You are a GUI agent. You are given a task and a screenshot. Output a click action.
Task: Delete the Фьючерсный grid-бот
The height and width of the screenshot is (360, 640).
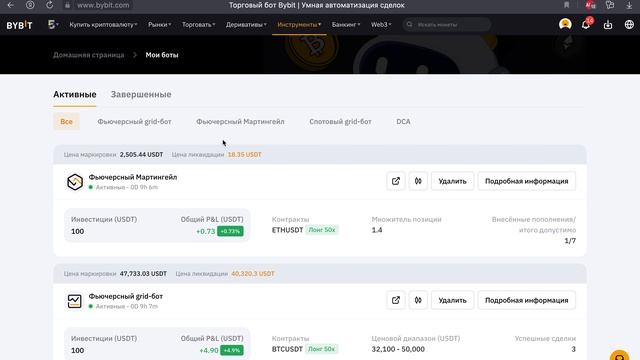[x=452, y=300]
